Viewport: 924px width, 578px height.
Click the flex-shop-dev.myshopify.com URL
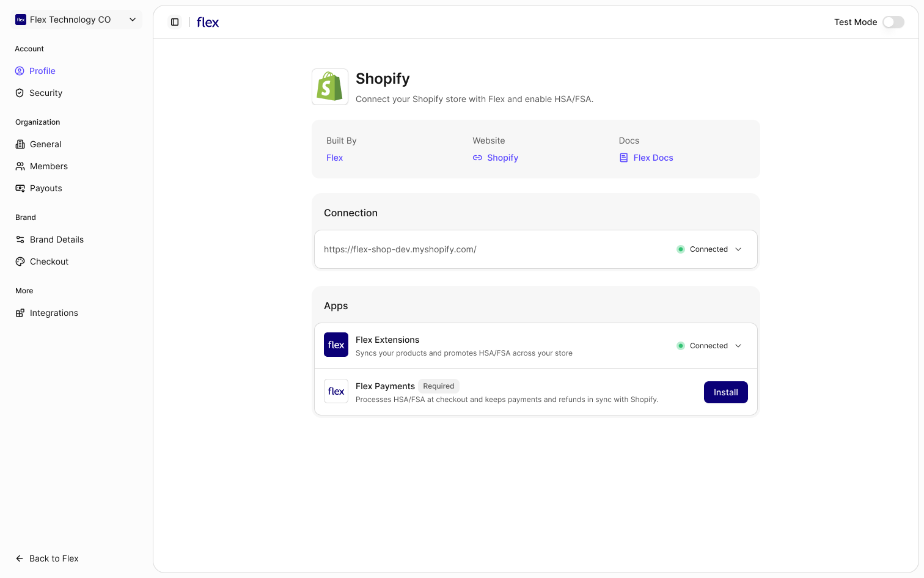tap(400, 249)
